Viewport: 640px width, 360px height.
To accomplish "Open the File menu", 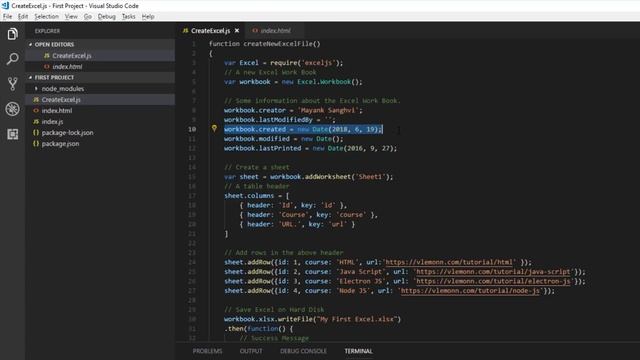I will 7,17.
